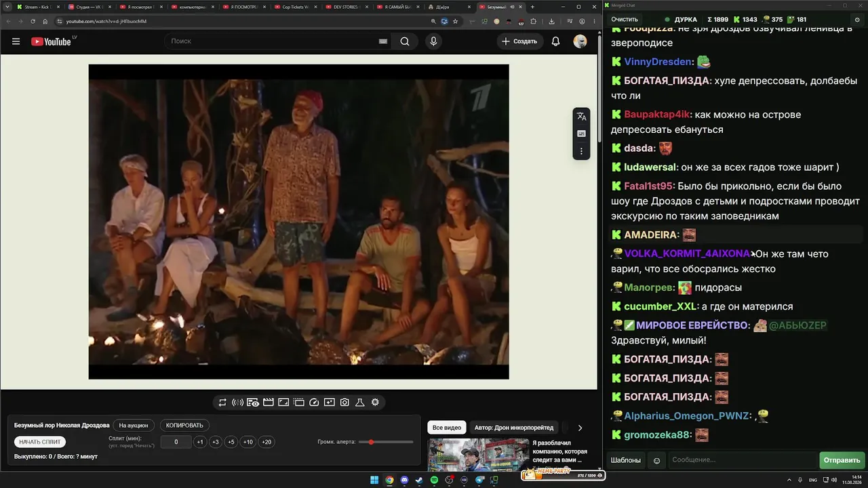Image resolution: width=868 pixels, height=488 pixels.
Task: Switch to the Студия — VK tab
Action: (89, 7)
